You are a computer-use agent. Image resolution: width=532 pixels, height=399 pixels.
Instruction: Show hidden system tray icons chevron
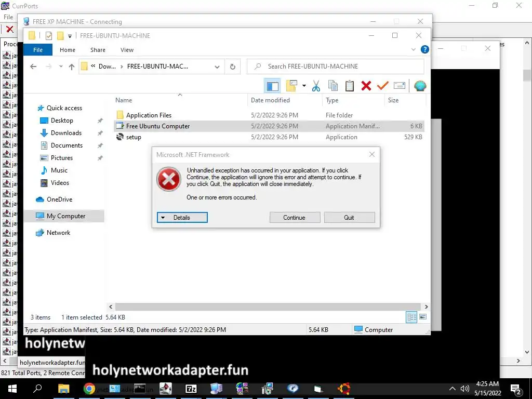point(453,389)
